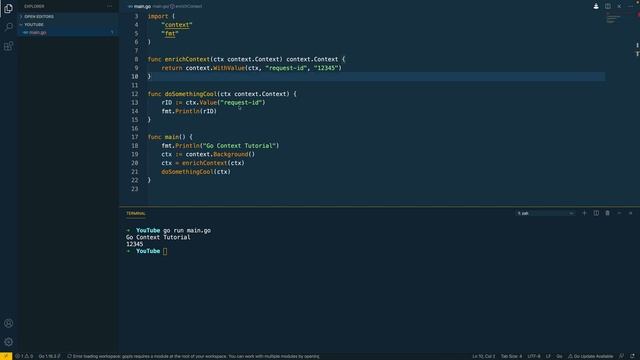Select main.go in the file explorer
The image size is (640, 360).
point(68,32)
